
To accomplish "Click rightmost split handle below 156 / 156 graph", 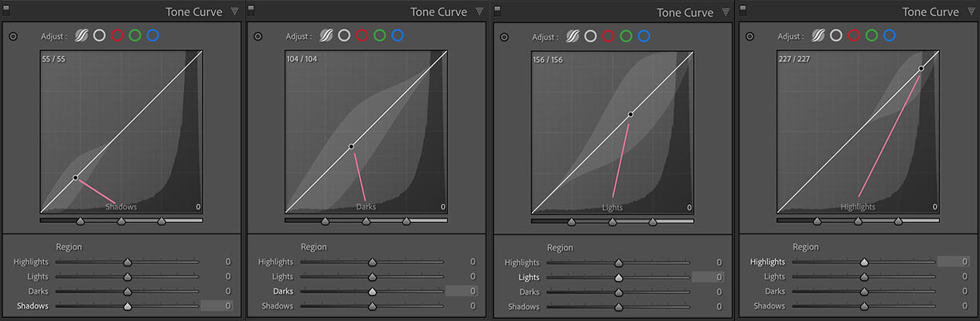I will (x=652, y=222).
